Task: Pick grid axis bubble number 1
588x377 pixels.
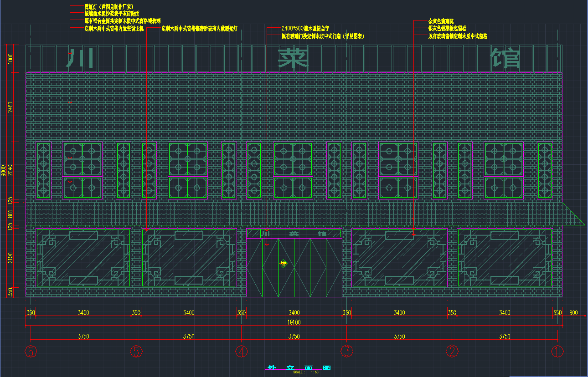Action: [557, 352]
